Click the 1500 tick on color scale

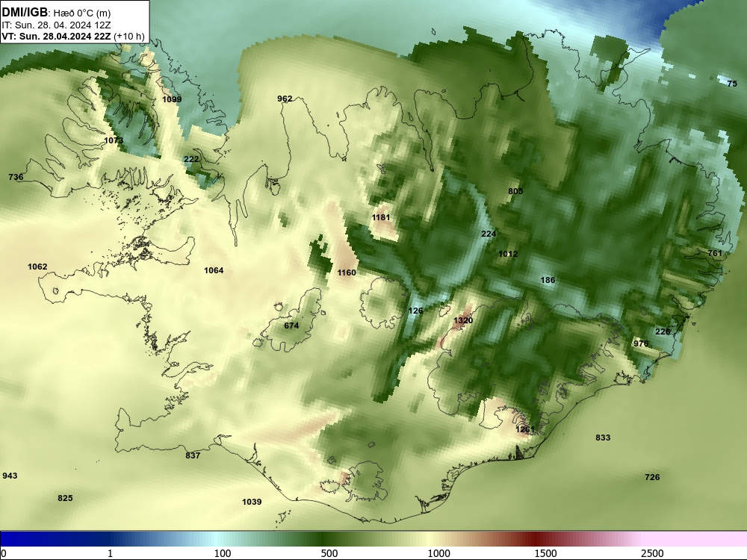pyautogui.click(x=545, y=553)
